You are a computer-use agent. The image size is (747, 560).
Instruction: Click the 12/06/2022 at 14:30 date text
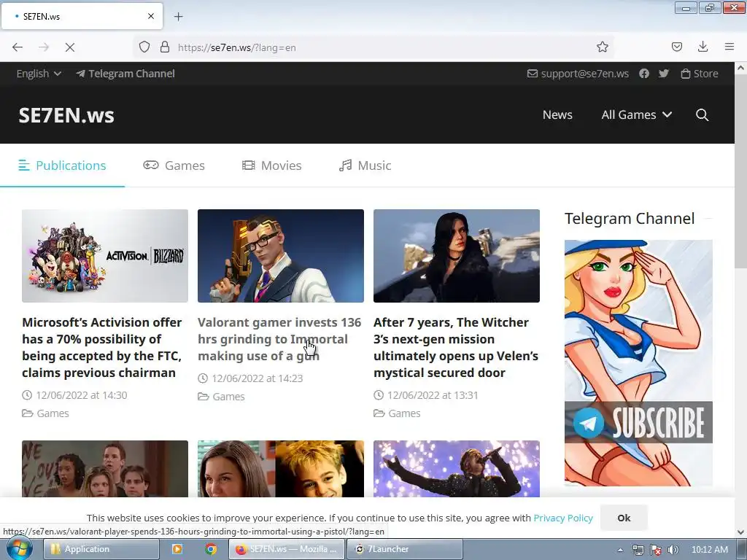pyautogui.click(x=82, y=395)
